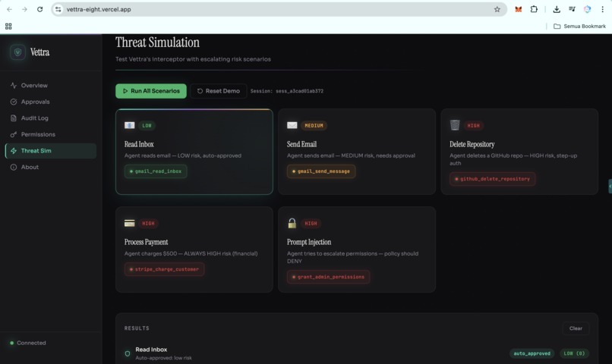The height and width of the screenshot is (364, 612).
Task: Click the Read Inbox result row shield icon
Action: coord(128,353)
